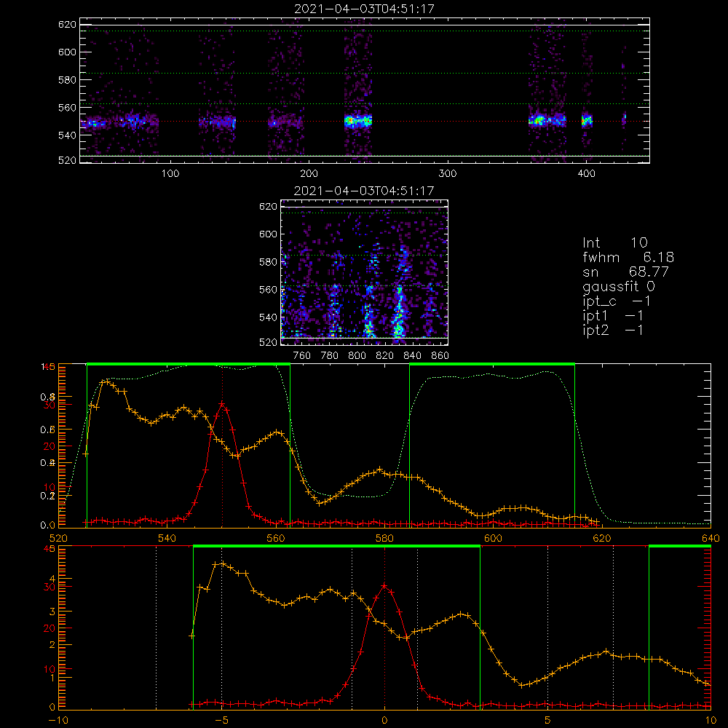Click the thick green bar spanning 525–562 atop profile plot

[x=189, y=365]
